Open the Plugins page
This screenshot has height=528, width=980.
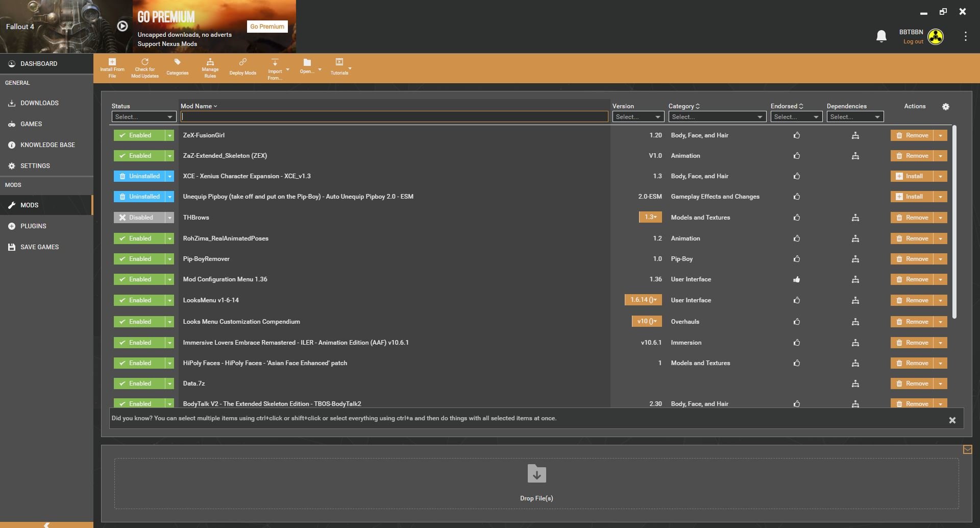[46, 226]
